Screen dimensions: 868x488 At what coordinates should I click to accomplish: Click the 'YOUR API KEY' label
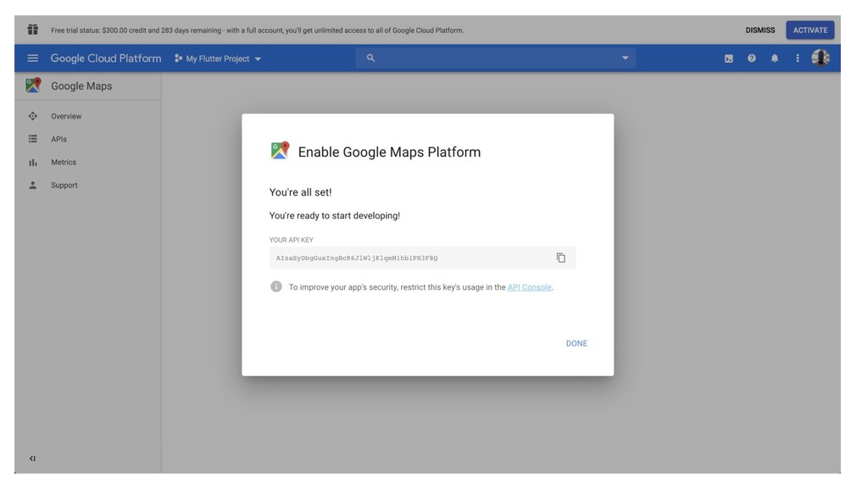click(x=292, y=240)
